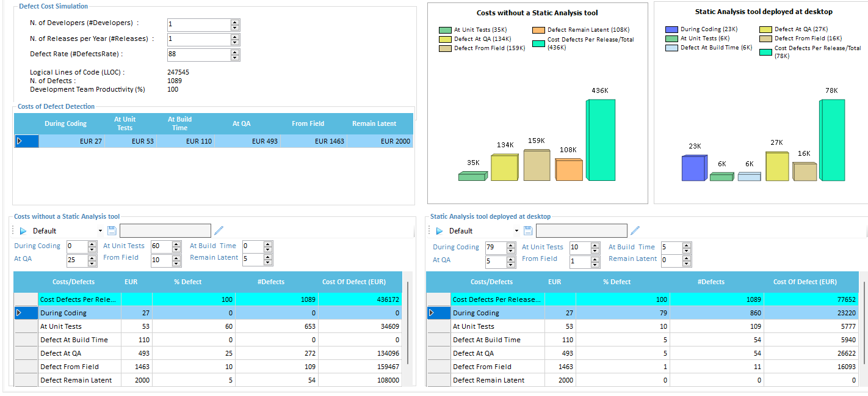Increase the N. of Developers spinner value

click(x=235, y=22)
